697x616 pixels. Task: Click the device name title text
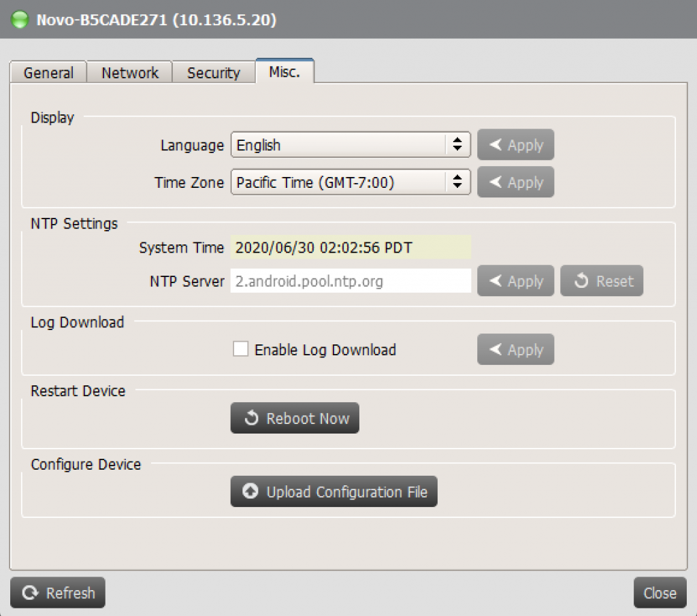pos(156,20)
